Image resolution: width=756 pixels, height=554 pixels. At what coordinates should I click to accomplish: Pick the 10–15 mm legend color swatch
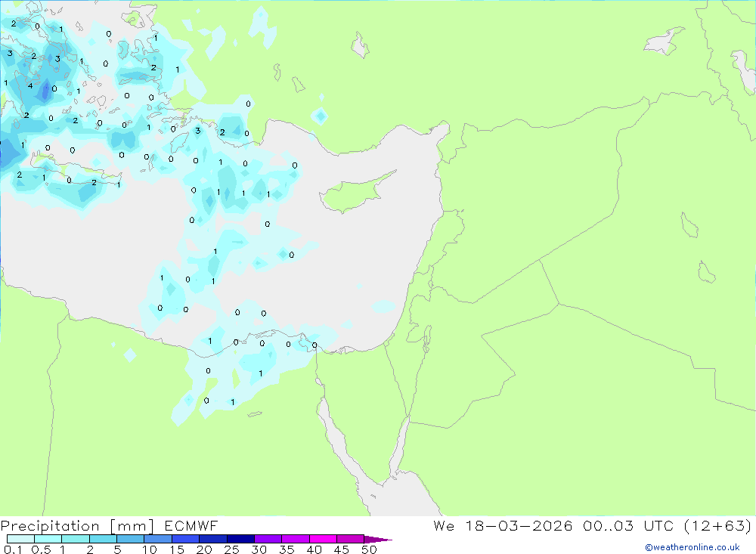pos(158,539)
